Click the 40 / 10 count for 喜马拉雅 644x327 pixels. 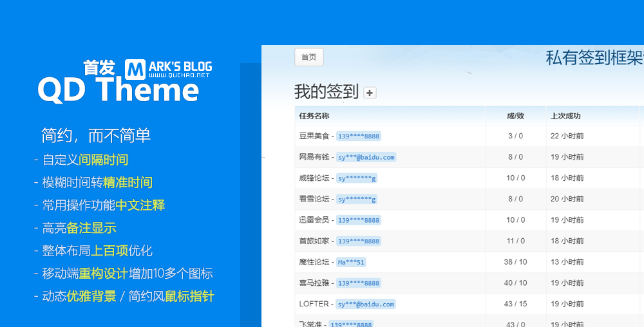coord(515,283)
